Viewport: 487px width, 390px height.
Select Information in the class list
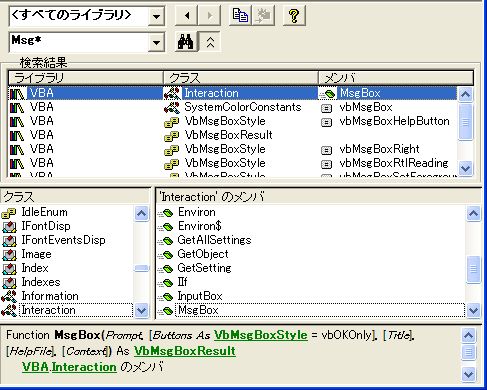(50, 296)
